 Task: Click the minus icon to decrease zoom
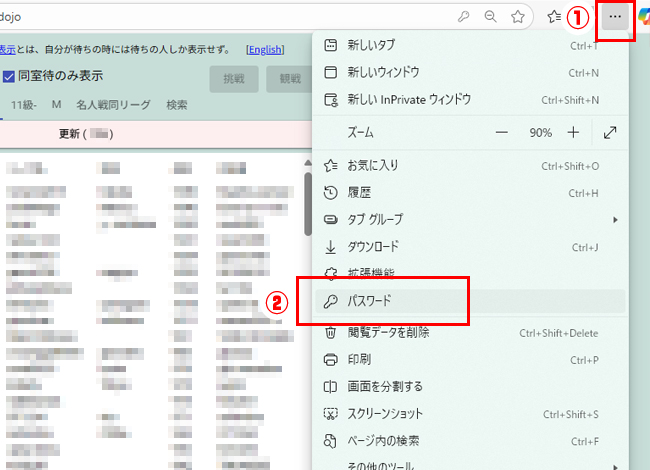502,132
